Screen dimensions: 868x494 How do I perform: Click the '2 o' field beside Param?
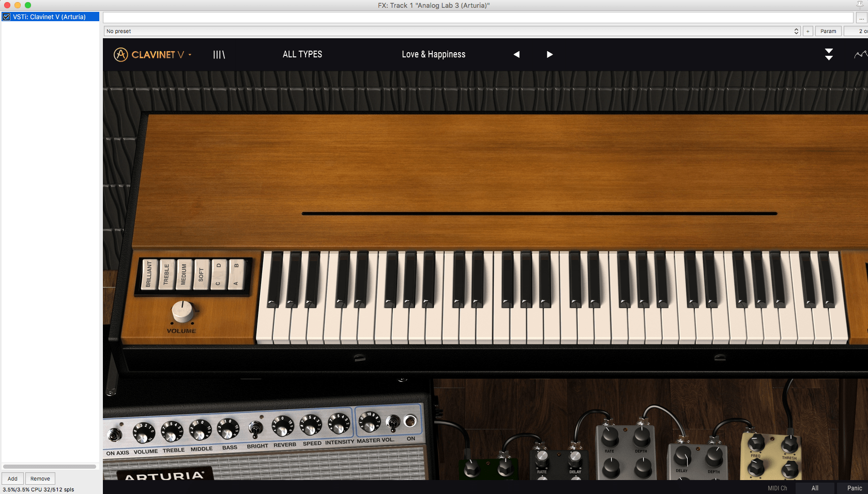856,31
